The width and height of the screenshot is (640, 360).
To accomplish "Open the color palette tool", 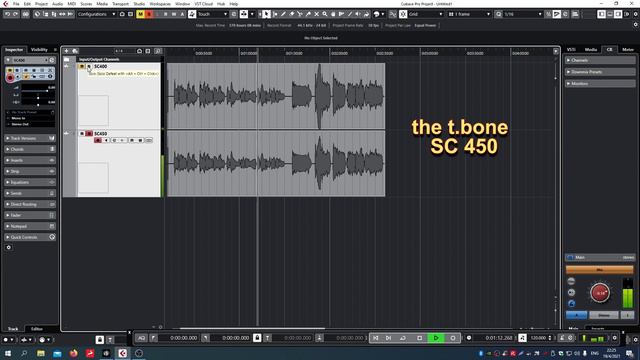I will click(x=378, y=14).
